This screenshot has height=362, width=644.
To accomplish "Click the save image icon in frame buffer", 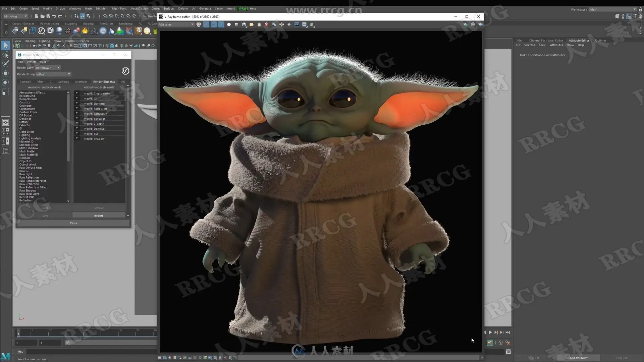I will tap(244, 24).
